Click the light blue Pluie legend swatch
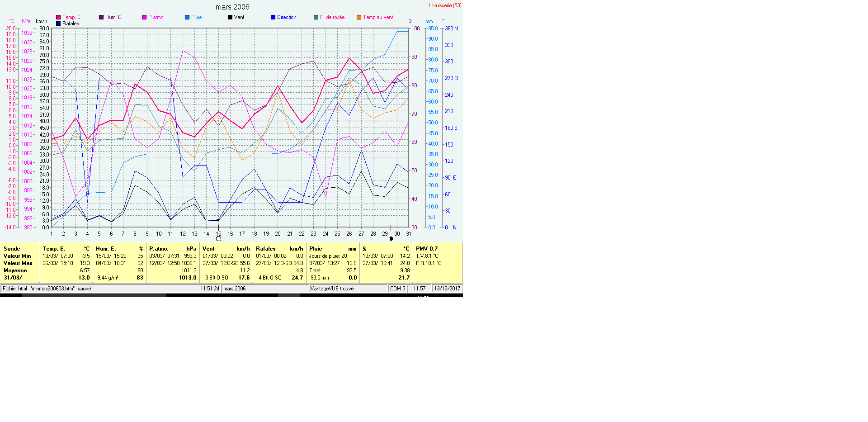Image resolution: width=868 pixels, height=422 pixels. tap(187, 17)
